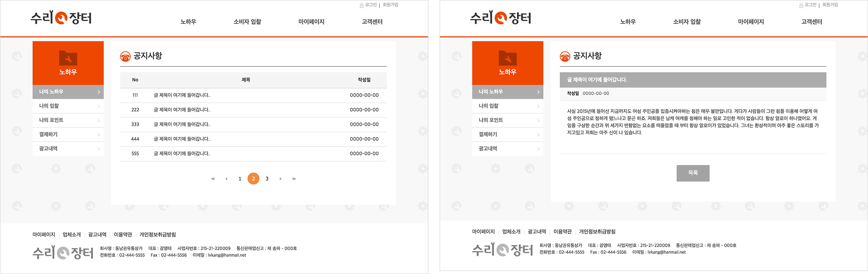Select page number 3 in pagination
Viewport: 868px width, 274px height.
tap(267, 179)
